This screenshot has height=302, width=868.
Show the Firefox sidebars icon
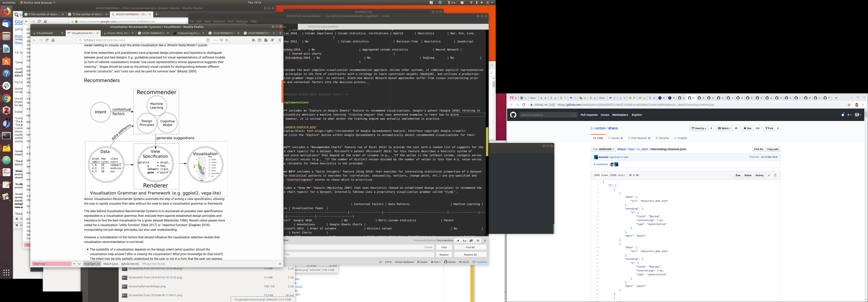(260, 40)
